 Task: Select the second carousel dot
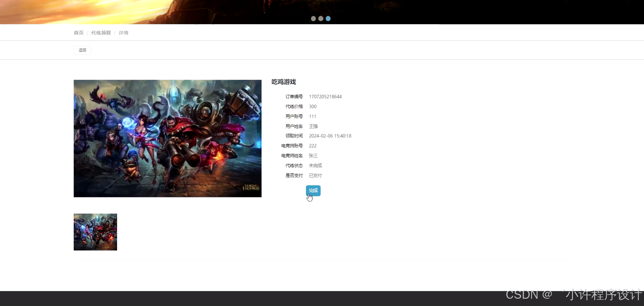coord(321,19)
